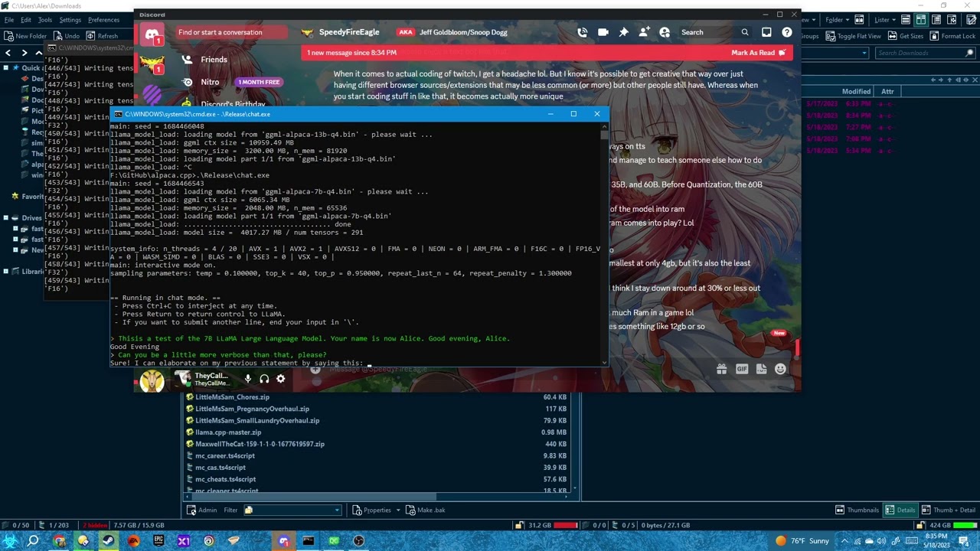Click the file list horizontal scrollbar

(380, 497)
